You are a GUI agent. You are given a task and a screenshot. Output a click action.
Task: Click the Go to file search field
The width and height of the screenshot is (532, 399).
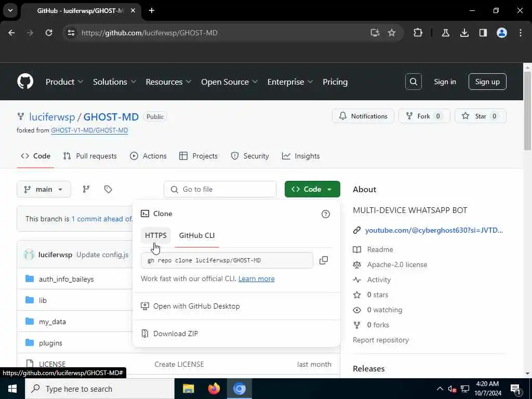220,189
